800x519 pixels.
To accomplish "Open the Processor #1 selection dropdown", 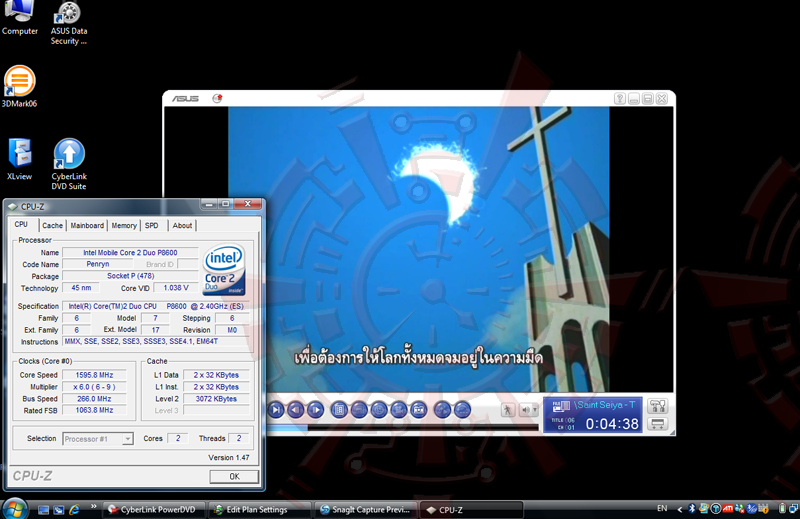I will click(x=98, y=438).
